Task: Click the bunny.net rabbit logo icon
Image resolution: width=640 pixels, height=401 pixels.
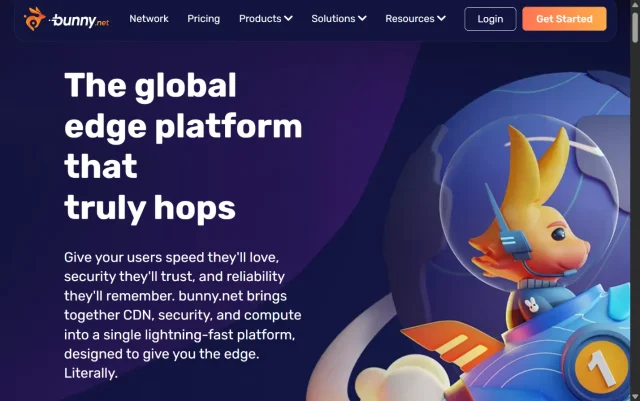Action: [34, 19]
